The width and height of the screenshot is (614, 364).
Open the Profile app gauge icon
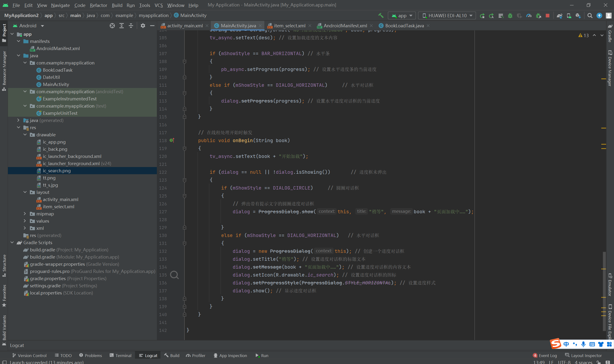(529, 16)
